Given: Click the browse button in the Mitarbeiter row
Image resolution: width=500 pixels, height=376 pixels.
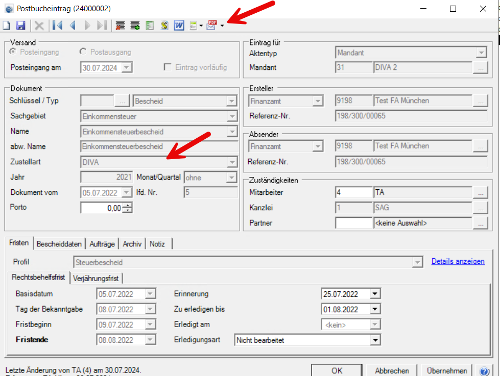Looking at the screenshot, I should [480, 193].
